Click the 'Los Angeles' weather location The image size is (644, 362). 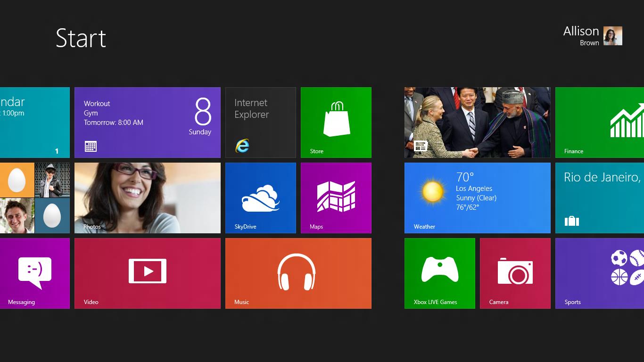(474, 189)
